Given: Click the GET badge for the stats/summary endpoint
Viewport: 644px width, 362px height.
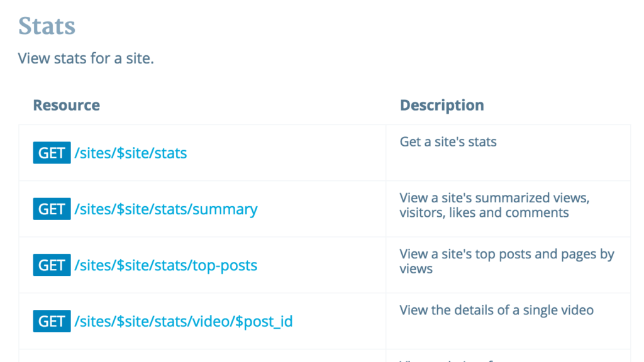Looking at the screenshot, I should point(52,209).
